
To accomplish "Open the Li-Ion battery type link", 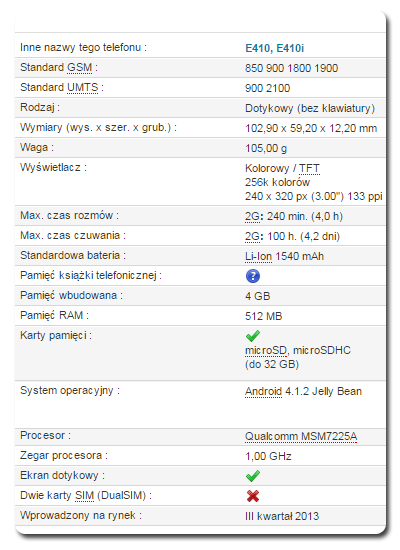I will 258,256.
